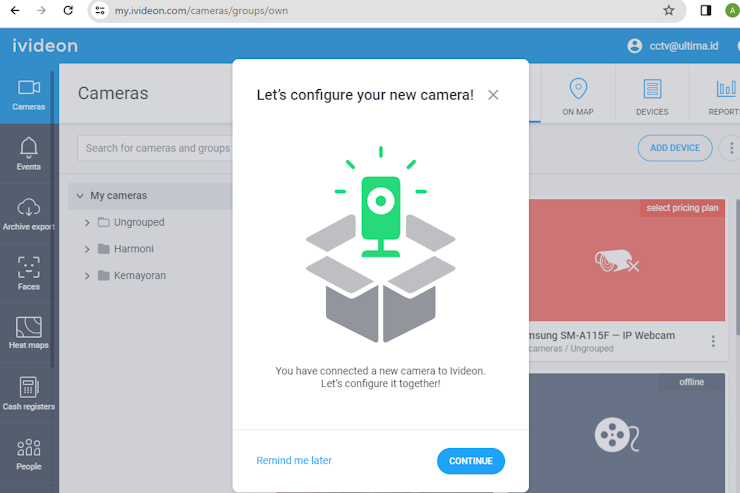Screen dimensions: 740x493
Task: Click the Add Device button
Action: pos(675,148)
